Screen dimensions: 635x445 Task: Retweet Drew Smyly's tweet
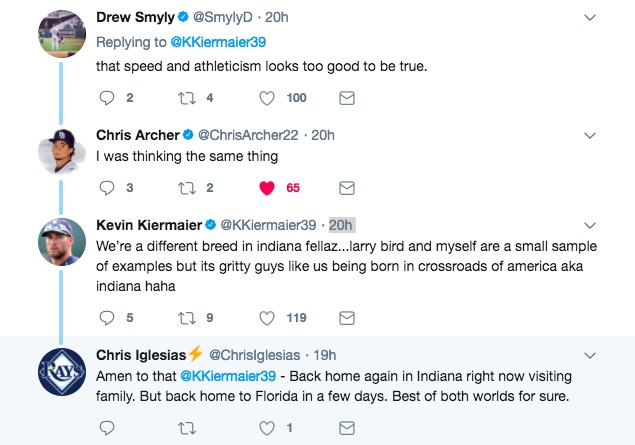[x=188, y=98]
